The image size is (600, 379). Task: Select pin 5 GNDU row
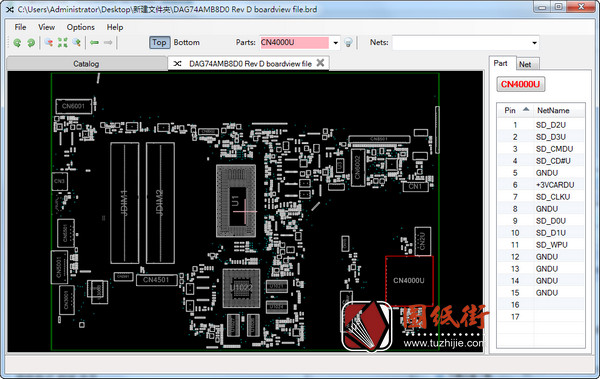point(541,173)
